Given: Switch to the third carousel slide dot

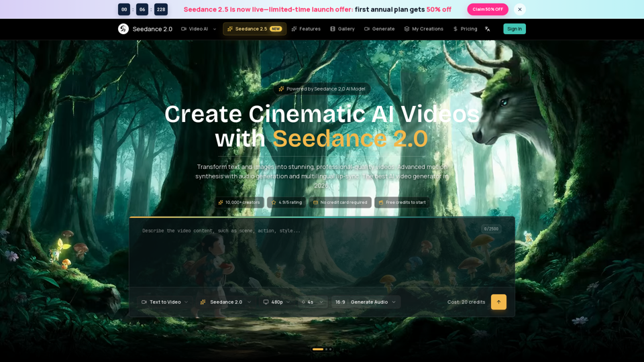Looking at the screenshot, I should [331, 349].
